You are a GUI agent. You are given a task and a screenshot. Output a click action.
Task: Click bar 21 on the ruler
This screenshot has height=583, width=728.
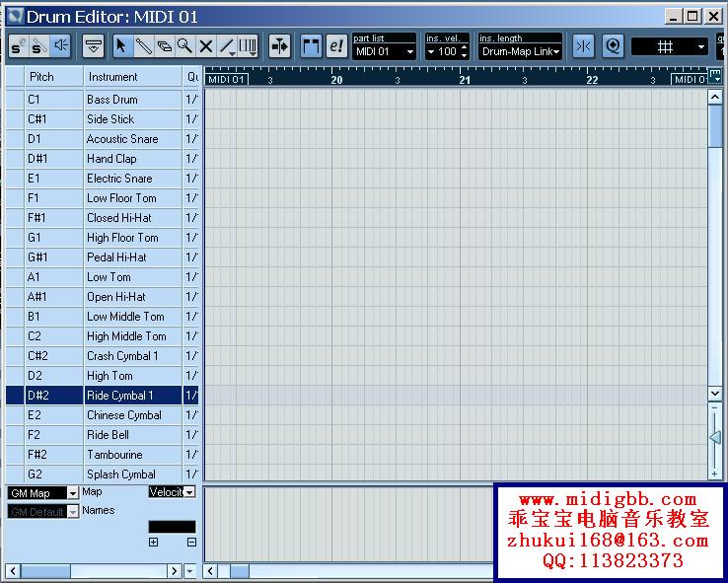click(x=465, y=80)
